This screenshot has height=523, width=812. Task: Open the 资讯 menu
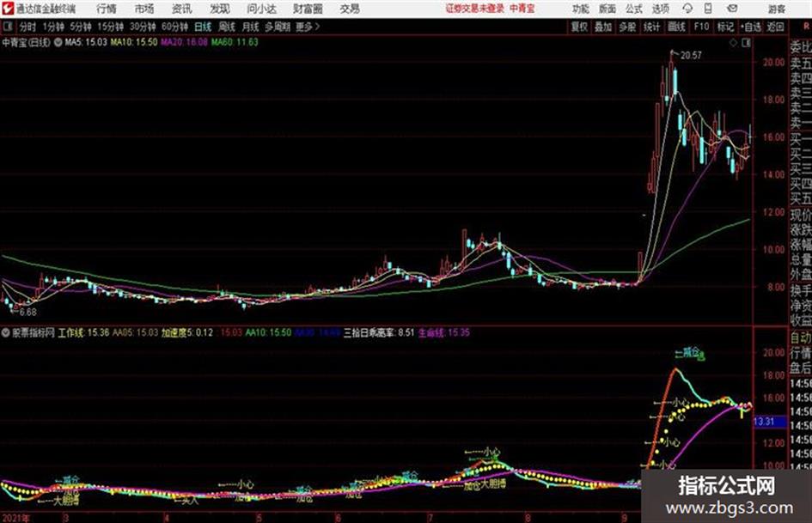coord(182,9)
